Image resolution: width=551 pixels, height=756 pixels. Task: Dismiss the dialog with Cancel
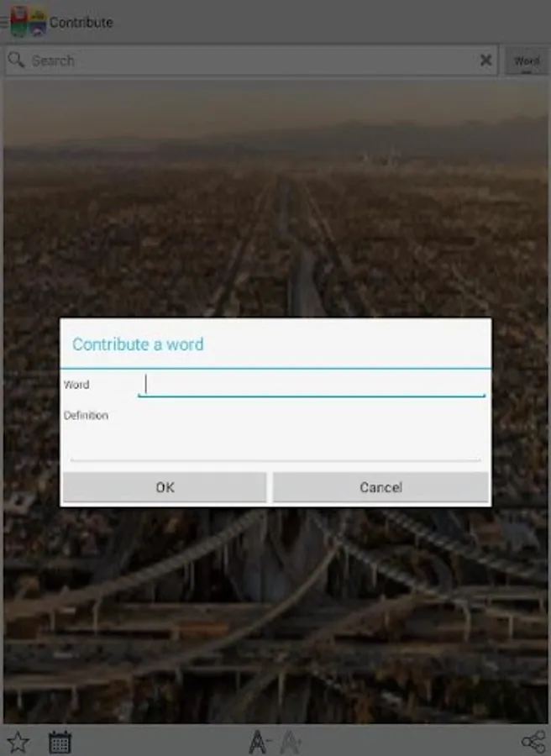click(x=380, y=487)
